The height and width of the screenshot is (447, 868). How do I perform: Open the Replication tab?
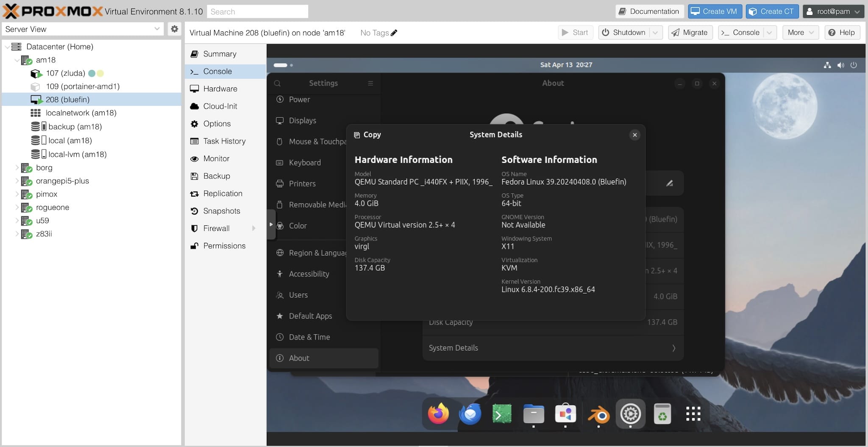pos(225,193)
